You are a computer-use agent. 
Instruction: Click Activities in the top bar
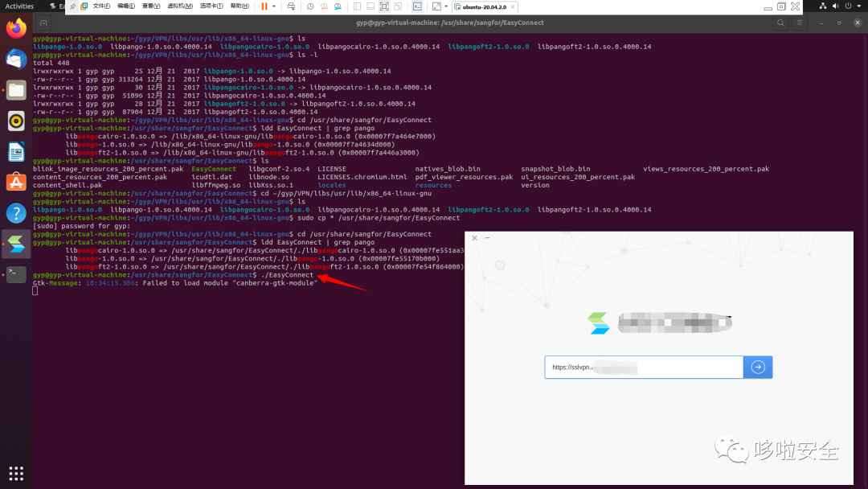tap(19, 6)
